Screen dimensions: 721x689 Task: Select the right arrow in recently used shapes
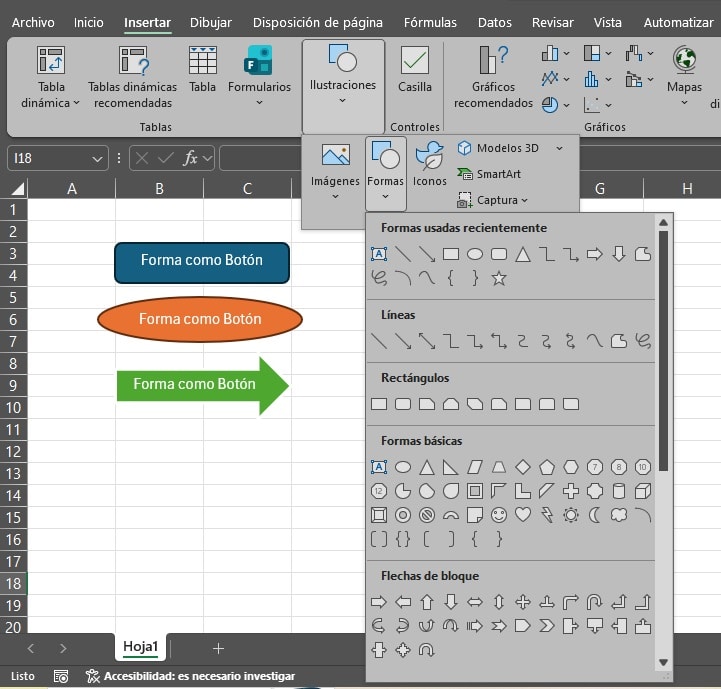[595, 254]
